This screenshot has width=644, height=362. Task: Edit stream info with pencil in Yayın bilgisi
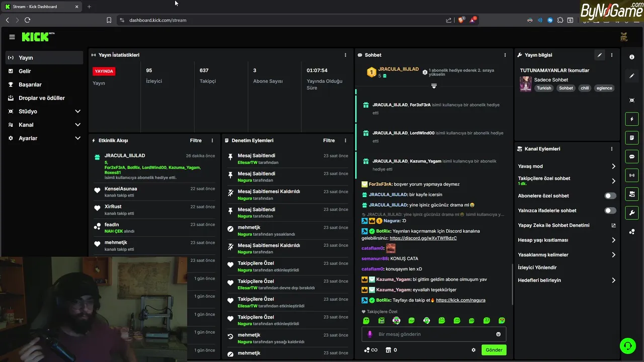click(599, 55)
